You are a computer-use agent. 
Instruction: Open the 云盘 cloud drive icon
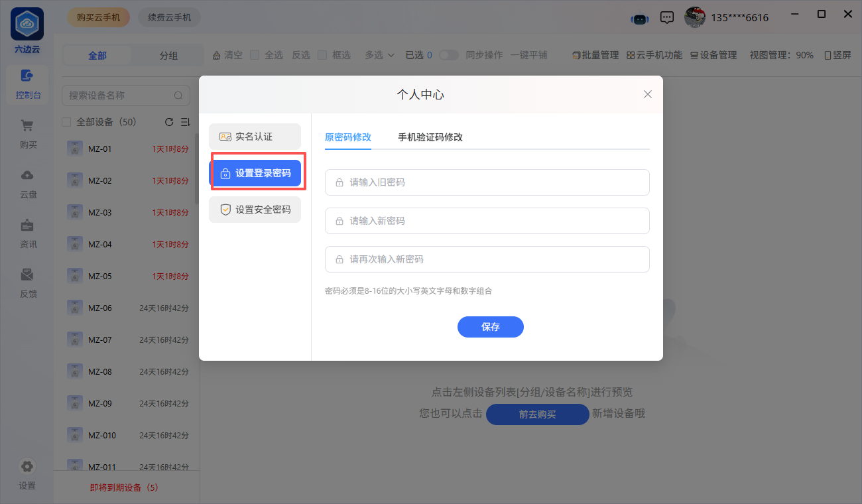27,176
